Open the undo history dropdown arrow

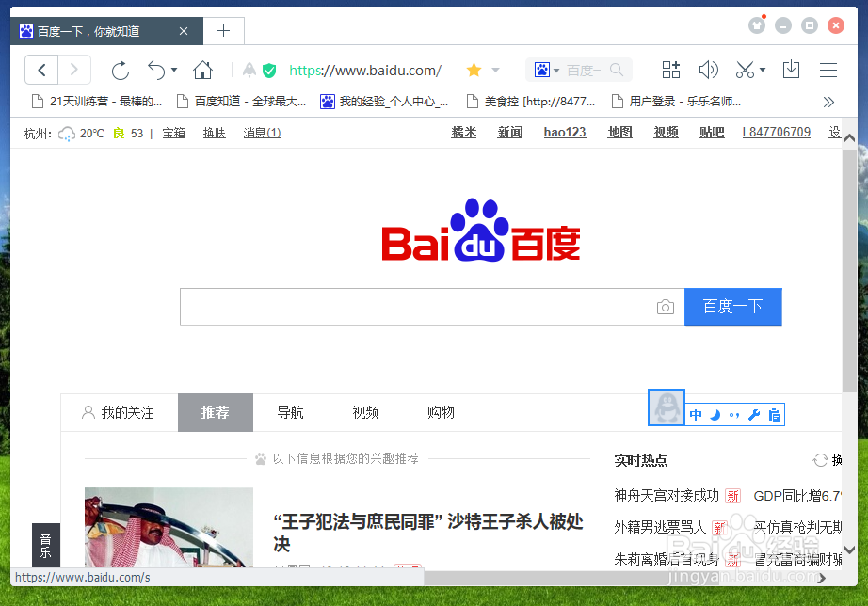(x=174, y=71)
